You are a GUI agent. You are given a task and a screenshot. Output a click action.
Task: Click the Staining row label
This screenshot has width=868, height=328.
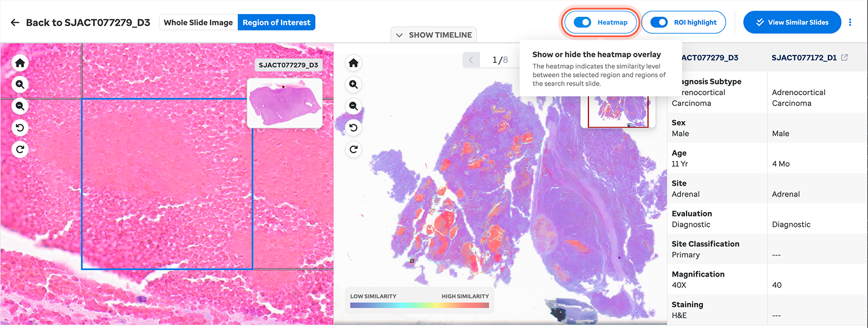(x=688, y=305)
